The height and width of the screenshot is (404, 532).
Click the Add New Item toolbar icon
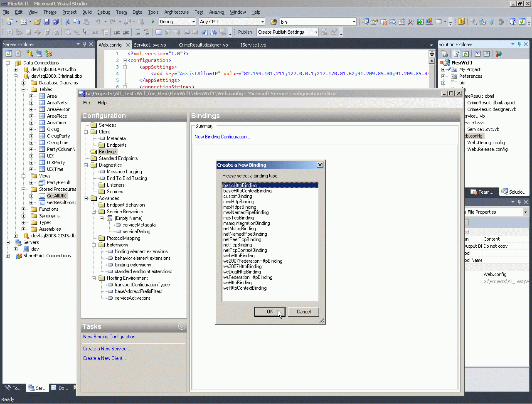24,22
